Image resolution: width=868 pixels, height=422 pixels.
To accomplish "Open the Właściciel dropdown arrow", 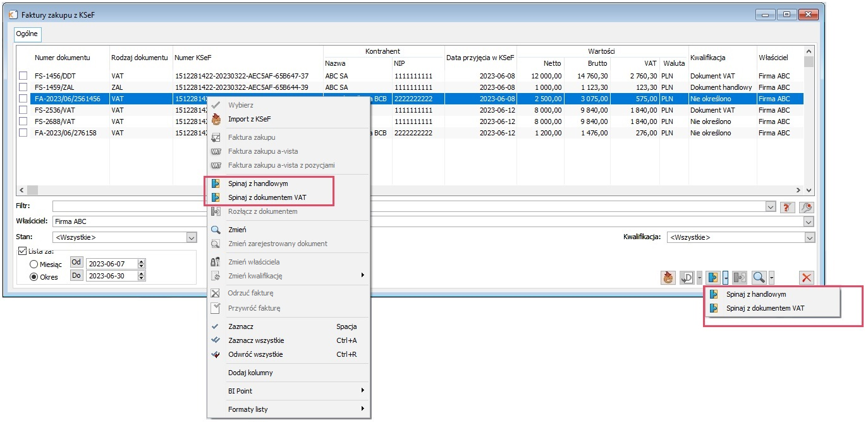I will coord(809,222).
